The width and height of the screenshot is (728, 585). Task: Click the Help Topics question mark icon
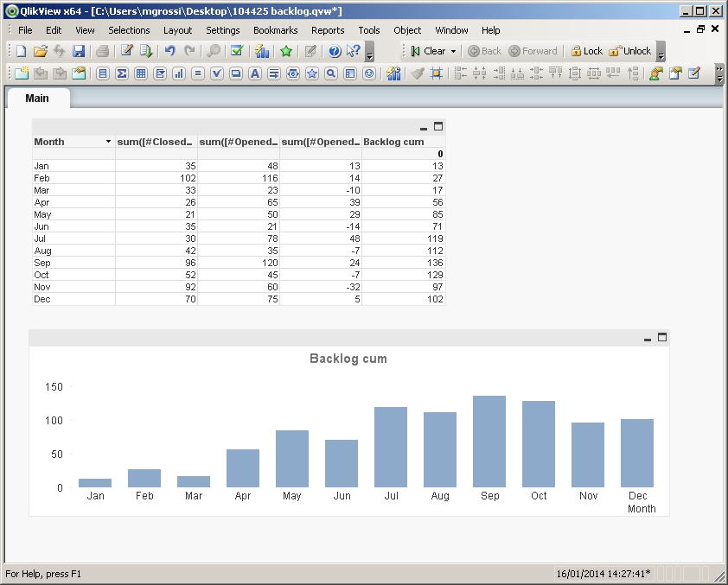click(335, 51)
